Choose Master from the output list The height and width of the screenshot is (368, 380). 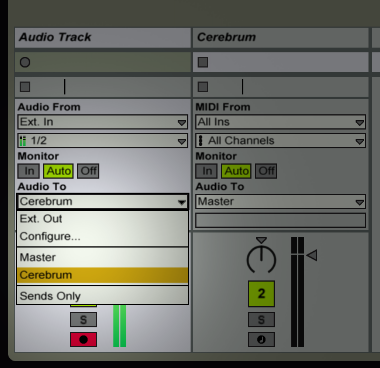pos(103,257)
